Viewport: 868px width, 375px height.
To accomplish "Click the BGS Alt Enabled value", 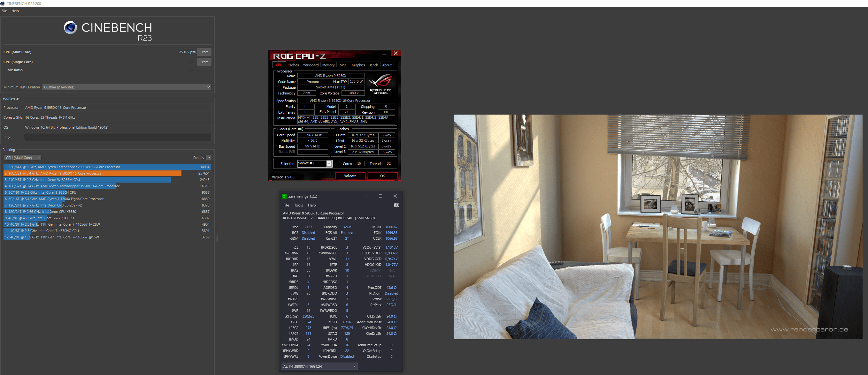I will (x=347, y=233).
